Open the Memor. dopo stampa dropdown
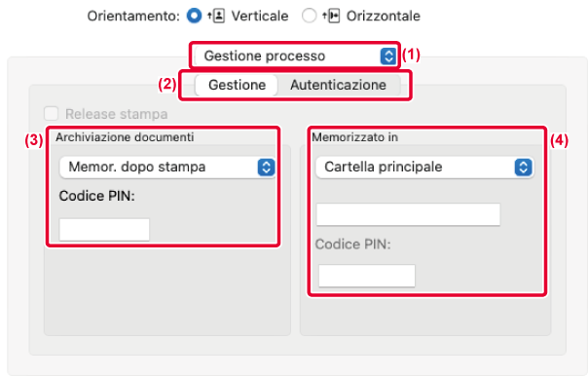588x377 pixels. (167, 167)
